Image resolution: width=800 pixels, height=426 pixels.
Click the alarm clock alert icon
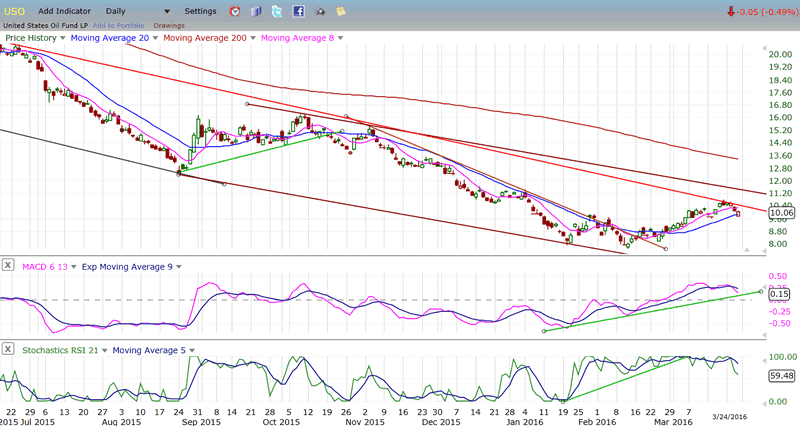point(234,12)
